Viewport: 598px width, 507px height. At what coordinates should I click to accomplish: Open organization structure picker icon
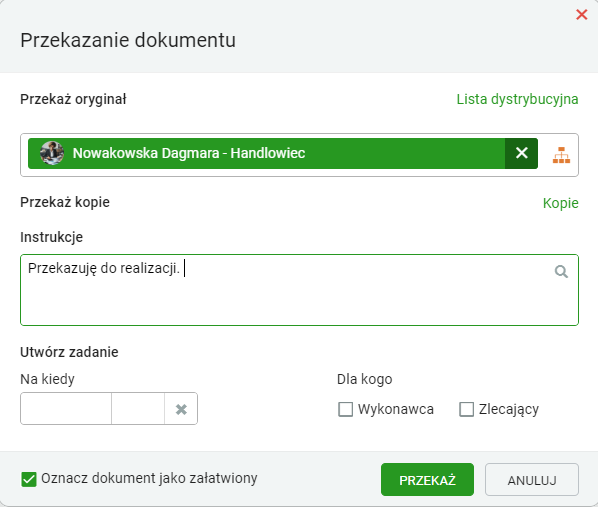coord(561,155)
